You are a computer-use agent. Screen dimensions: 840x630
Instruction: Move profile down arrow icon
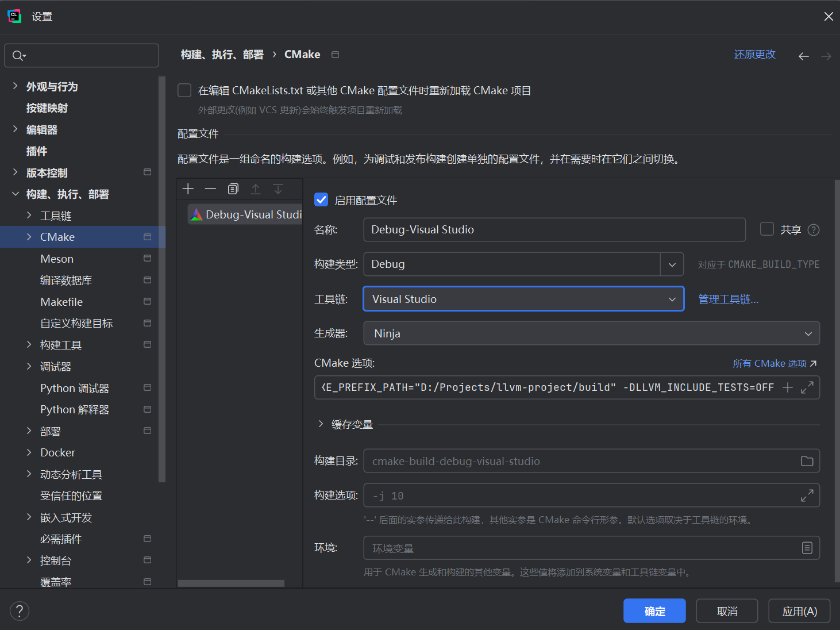point(278,189)
